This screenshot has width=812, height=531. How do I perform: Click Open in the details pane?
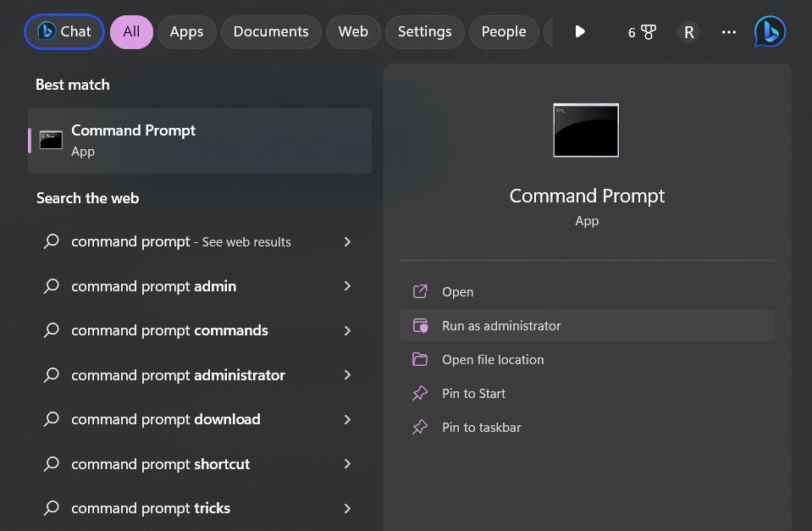[x=587, y=291]
